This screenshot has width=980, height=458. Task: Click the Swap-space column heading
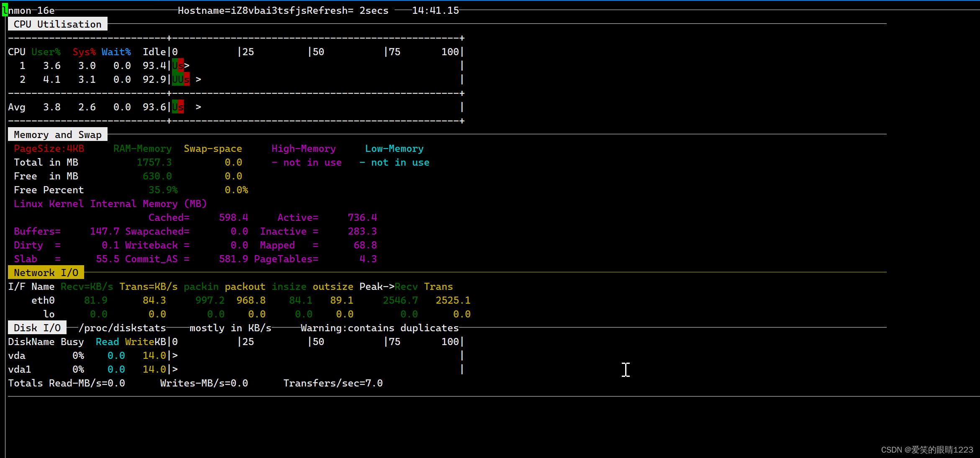[213, 148]
